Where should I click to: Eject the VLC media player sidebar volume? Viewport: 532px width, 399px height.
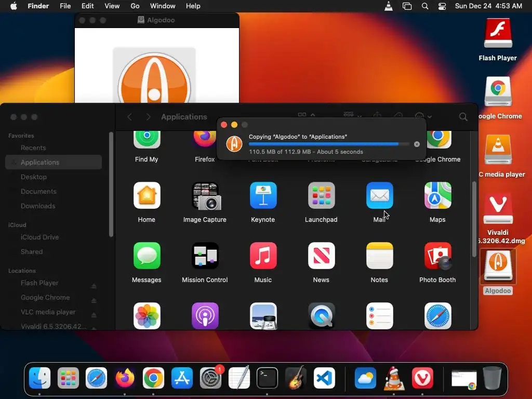94,315
